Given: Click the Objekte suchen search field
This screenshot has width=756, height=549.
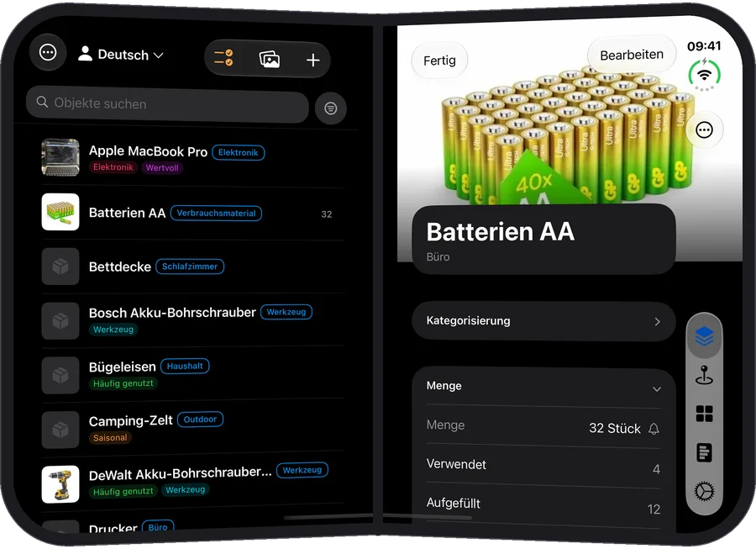Looking at the screenshot, I should click(167, 104).
